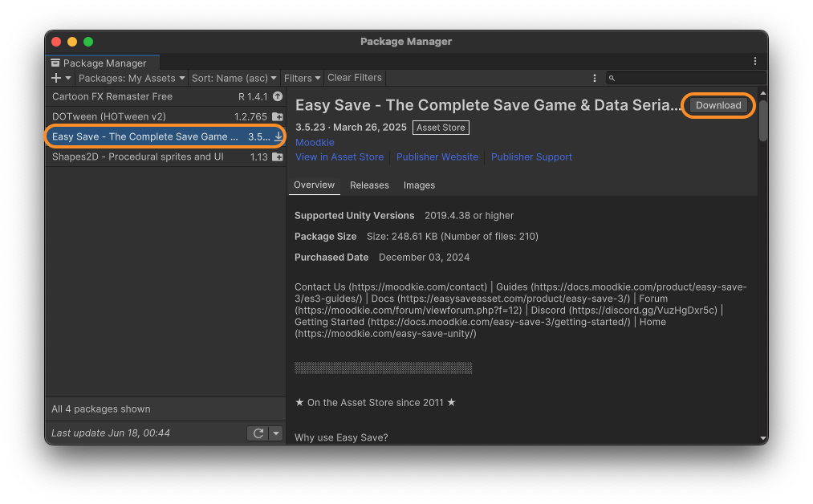Switch to the Releases tab

[369, 185]
